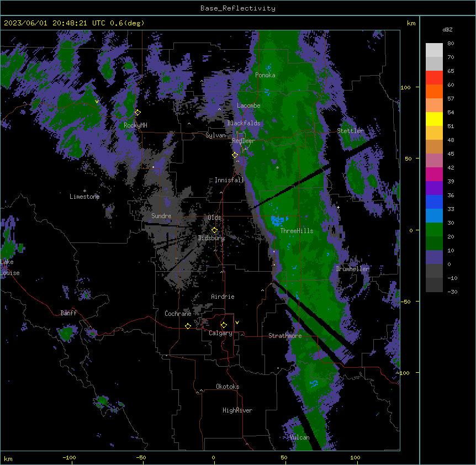Select the dark green 10-20 dBZ legend swatch
Viewport: 476px width, 465px height.
(x=434, y=244)
